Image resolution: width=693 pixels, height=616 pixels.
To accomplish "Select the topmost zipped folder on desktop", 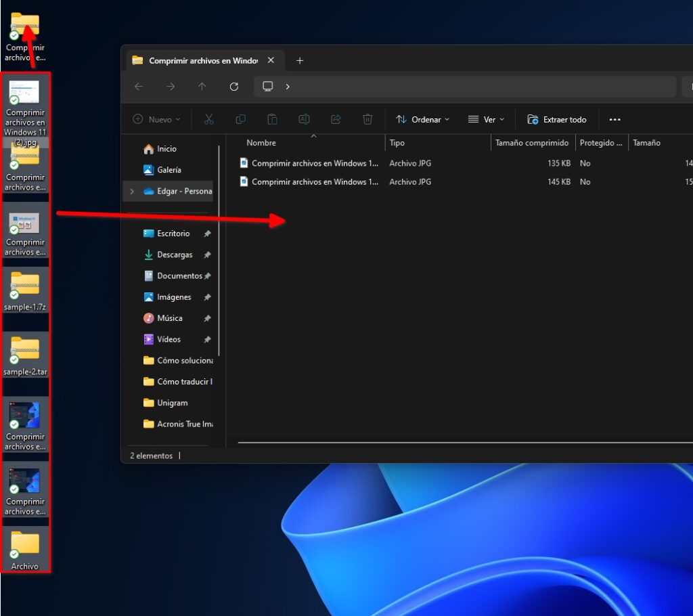I will point(25,37).
